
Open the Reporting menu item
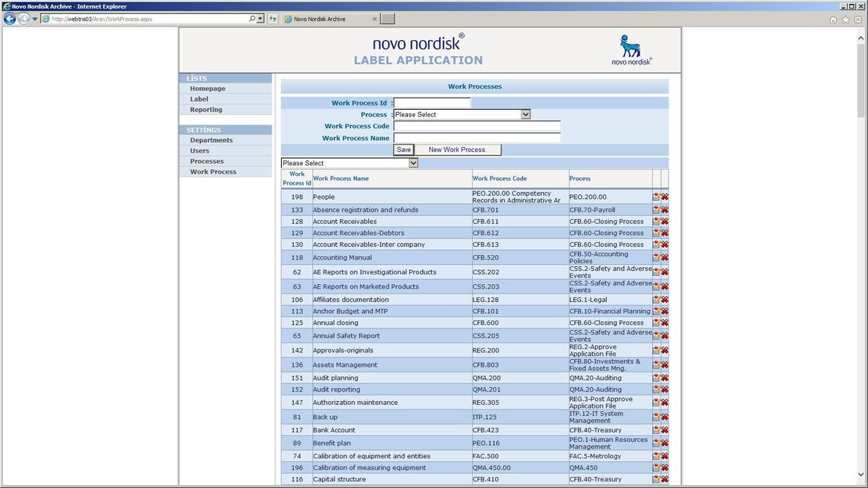pos(206,110)
